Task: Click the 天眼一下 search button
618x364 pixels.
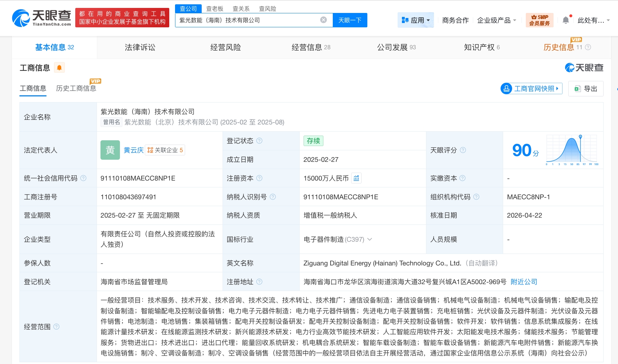Action: (x=349, y=20)
